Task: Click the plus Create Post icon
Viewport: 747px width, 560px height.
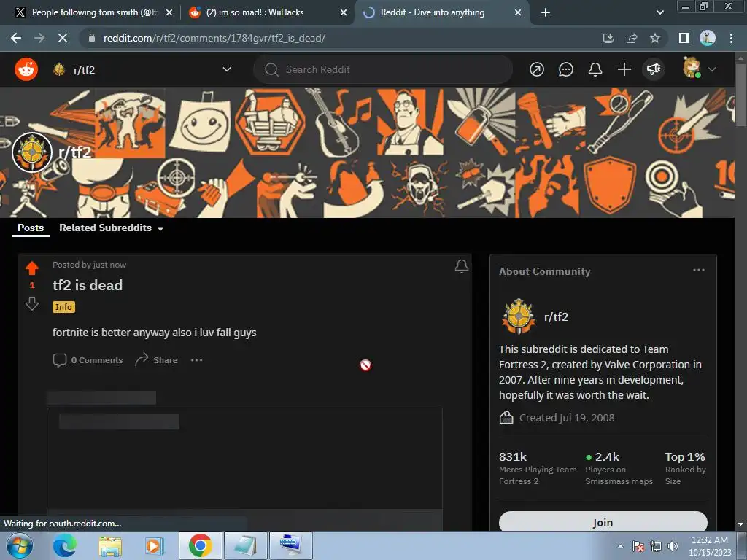Action: 624,69
